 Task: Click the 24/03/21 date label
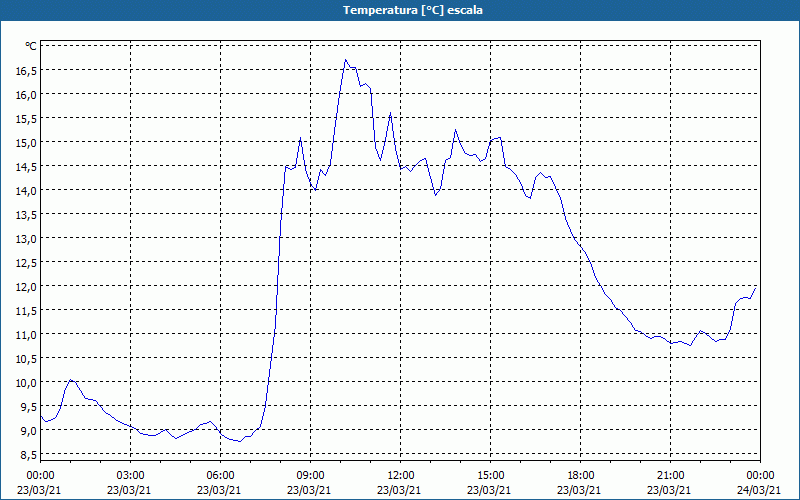759,490
